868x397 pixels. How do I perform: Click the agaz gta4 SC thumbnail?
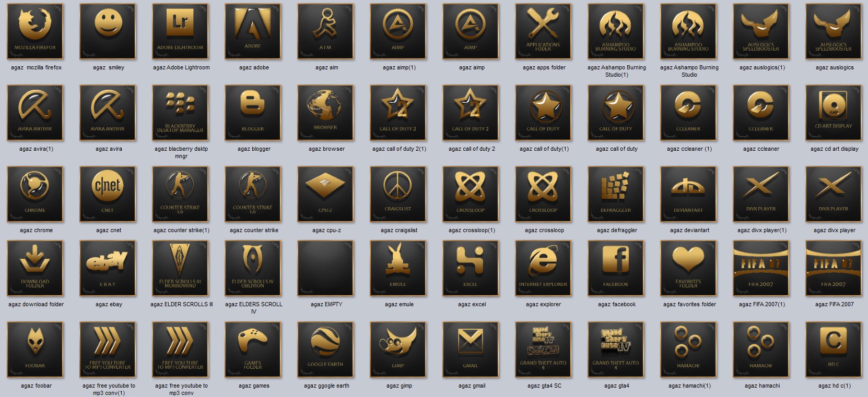(x=544, y=350)
